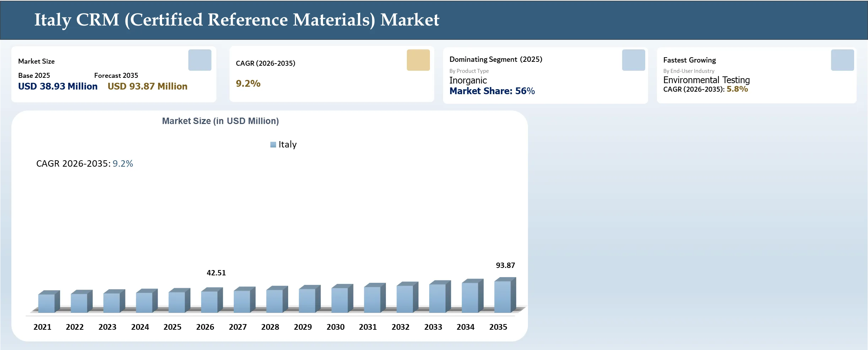The height and width of the screenshot is (350, 868).
Task: Click the '2023' axis label
Action: [107, 327]
